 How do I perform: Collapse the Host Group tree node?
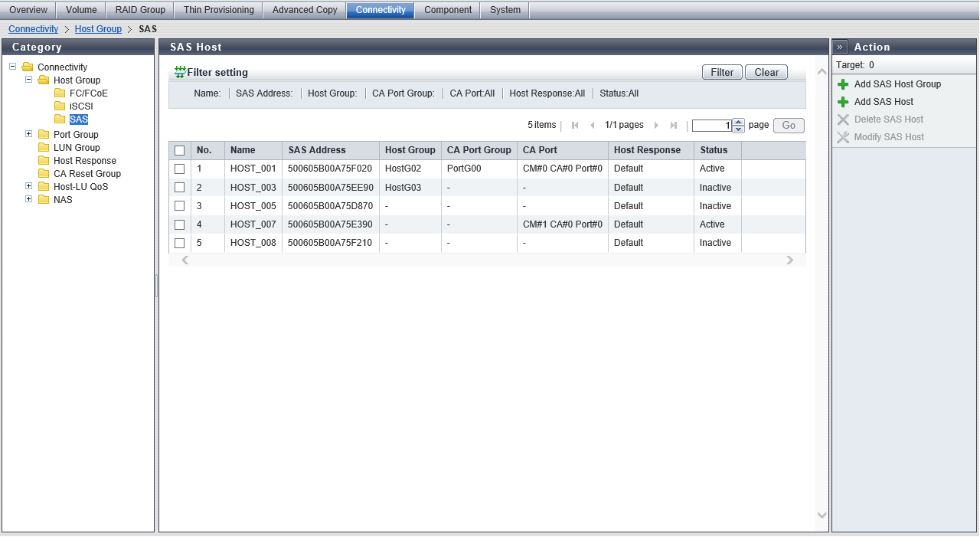coord(29,80)
